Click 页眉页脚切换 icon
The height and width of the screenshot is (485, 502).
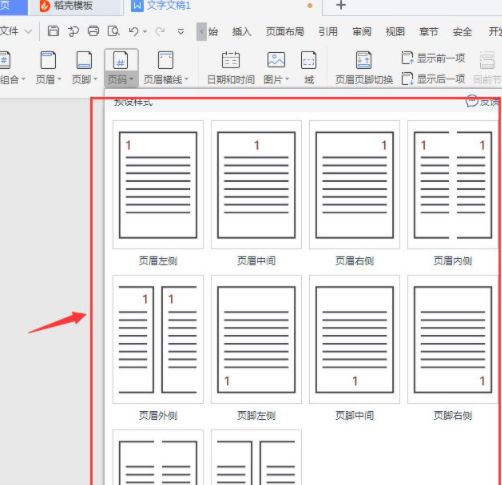364,60
